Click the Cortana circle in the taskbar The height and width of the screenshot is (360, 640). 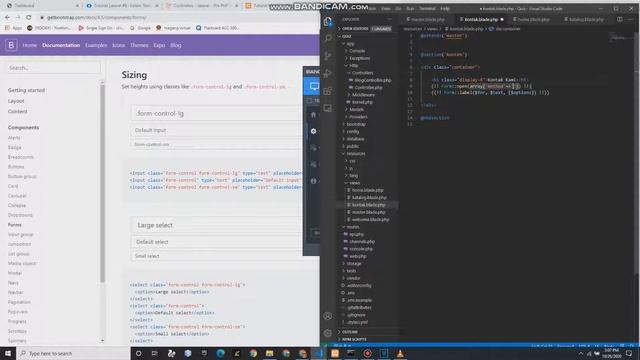click(x=138, y=353)
